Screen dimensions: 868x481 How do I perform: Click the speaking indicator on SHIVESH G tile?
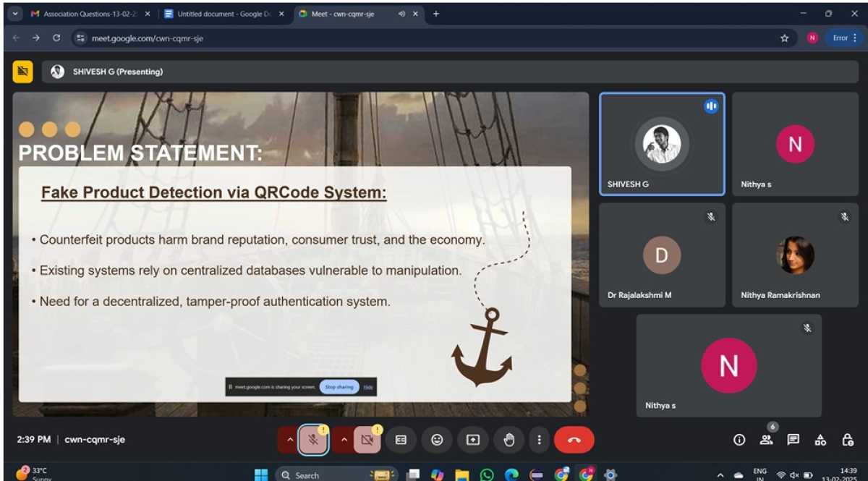point(711,106)
